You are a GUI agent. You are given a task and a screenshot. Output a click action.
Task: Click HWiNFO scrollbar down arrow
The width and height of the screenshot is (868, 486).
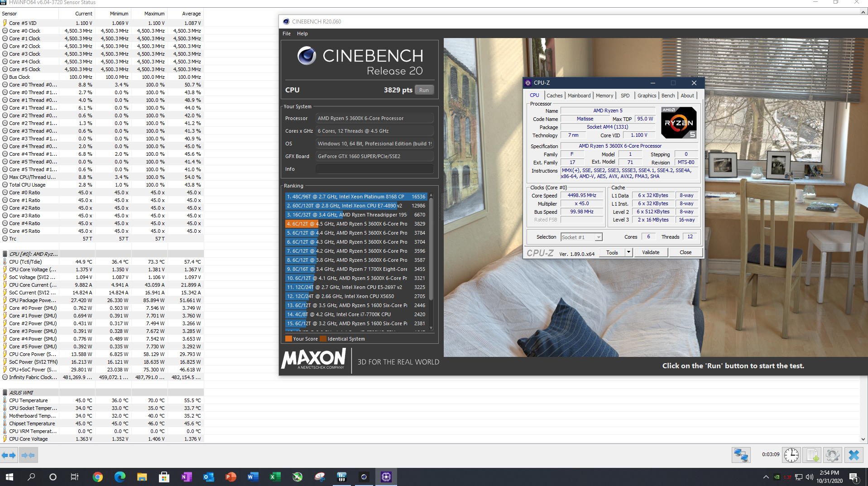pyautogui.click(x=863, y=439)
